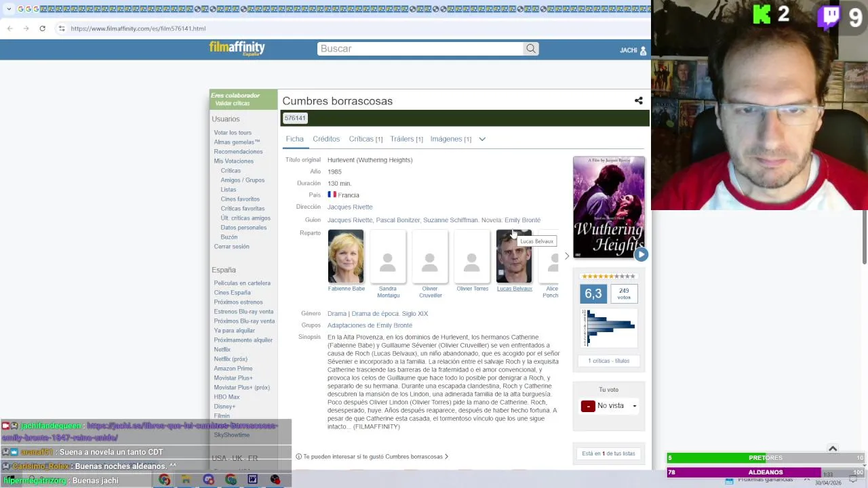Open 'HBO Max' sidebar link
This screenshot has width=868, height=488.
point(226,397)
